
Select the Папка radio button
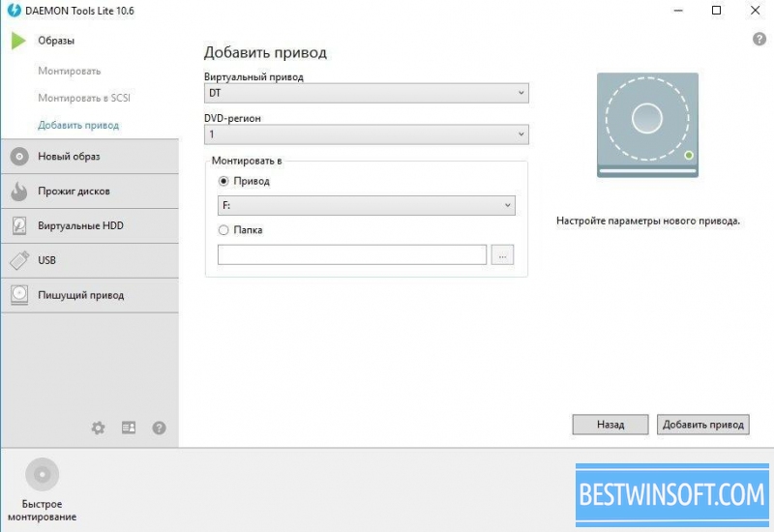click(x=223, y=230)
